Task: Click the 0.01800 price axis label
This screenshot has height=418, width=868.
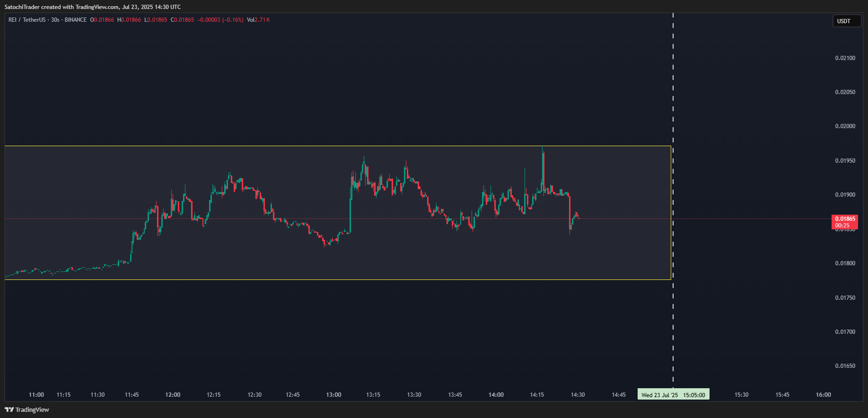Action: (845, 263)
